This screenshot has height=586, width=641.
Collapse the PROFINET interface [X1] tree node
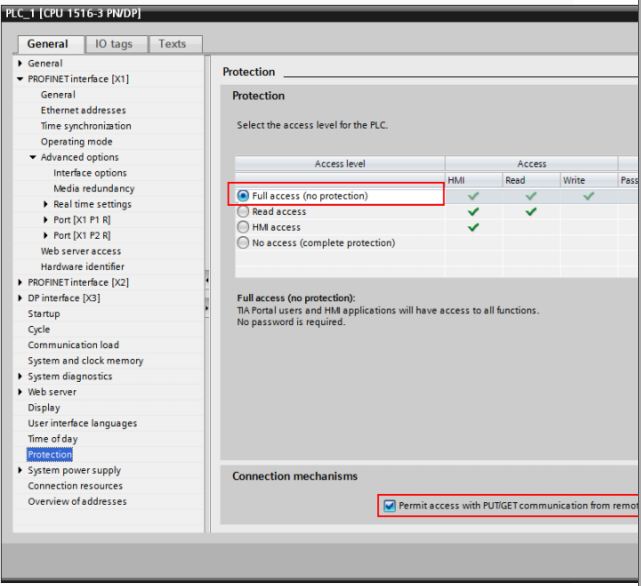[20, 79]
